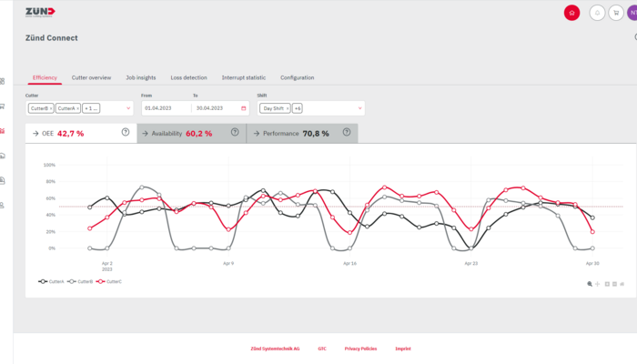Show the '+6' additional shifts chip

click(298, 108)
